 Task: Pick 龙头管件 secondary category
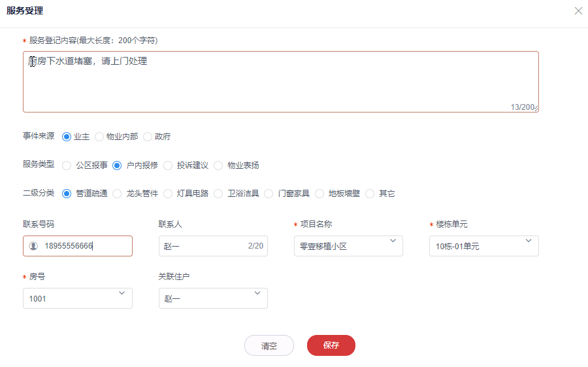point(118,194)
